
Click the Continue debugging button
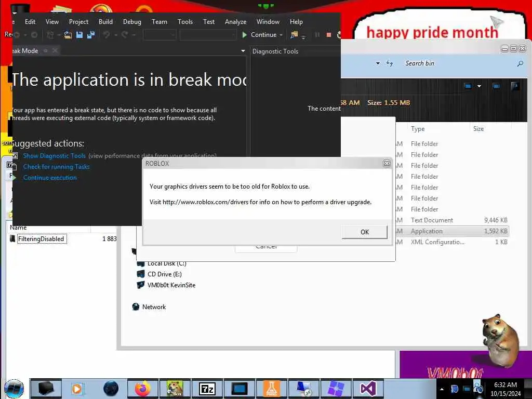click(x=260, y=35)
